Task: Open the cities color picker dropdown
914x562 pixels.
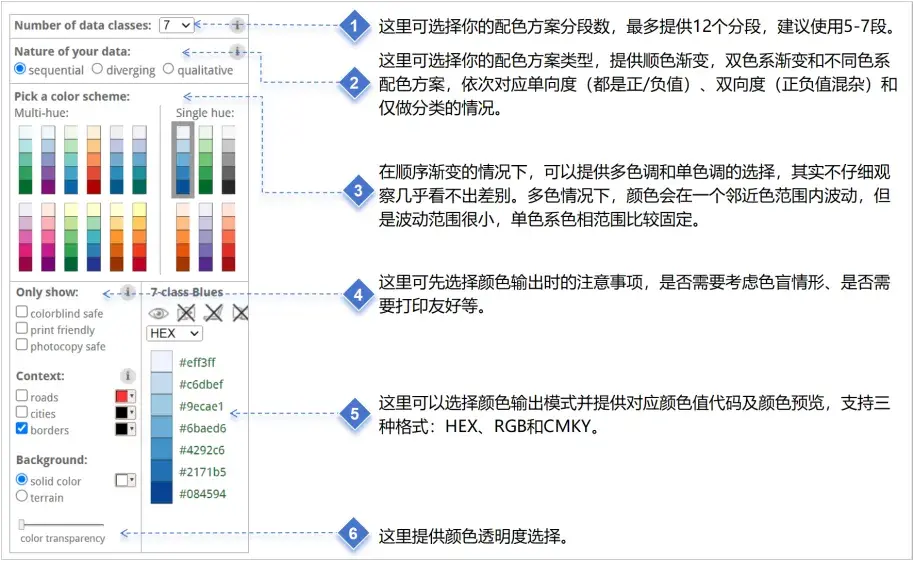Action: pos(125,413)
